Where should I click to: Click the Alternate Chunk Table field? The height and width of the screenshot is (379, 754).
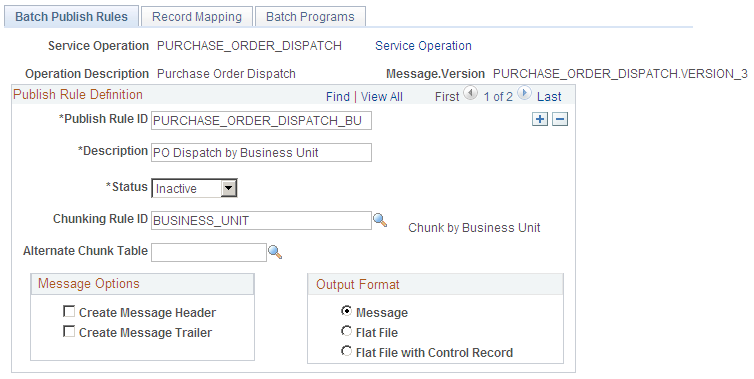point(209,252)
